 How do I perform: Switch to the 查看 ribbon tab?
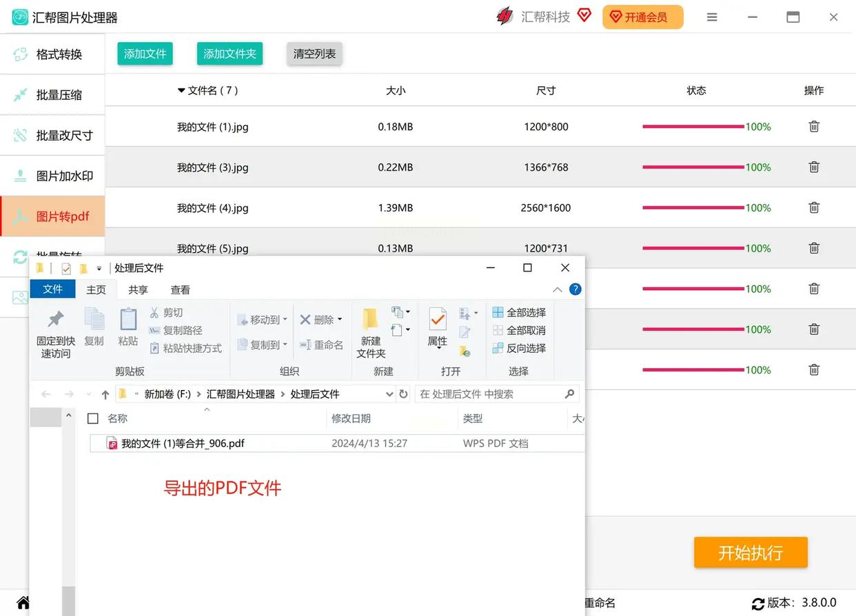[180, 290]
